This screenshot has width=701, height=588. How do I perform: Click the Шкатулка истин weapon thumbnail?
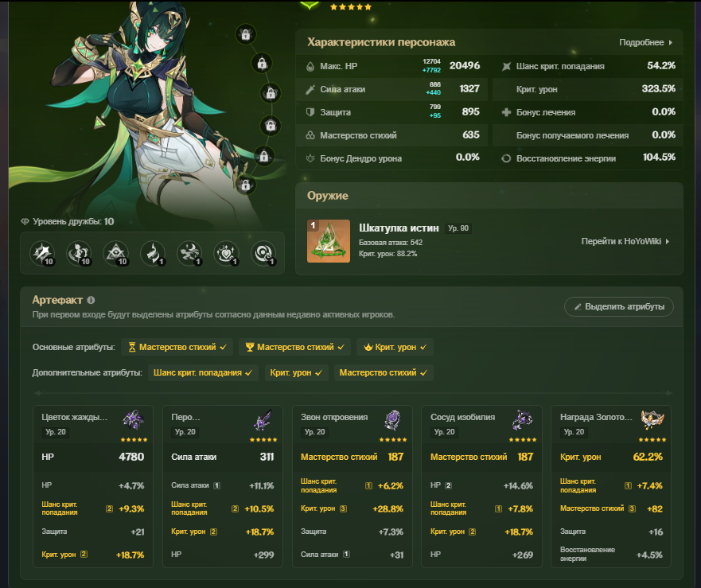point(329,241)
